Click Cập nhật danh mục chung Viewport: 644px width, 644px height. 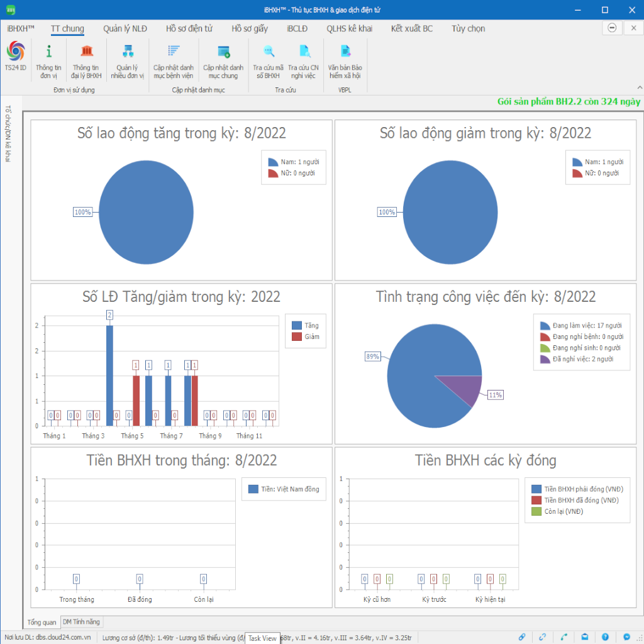(x=223, y=60)
